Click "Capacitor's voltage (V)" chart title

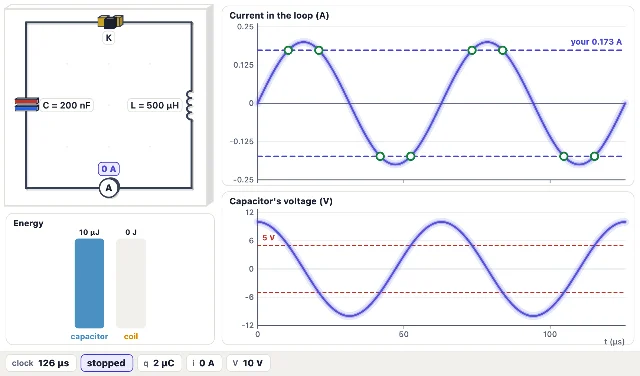pyautogui.click(x=281, y=201)
